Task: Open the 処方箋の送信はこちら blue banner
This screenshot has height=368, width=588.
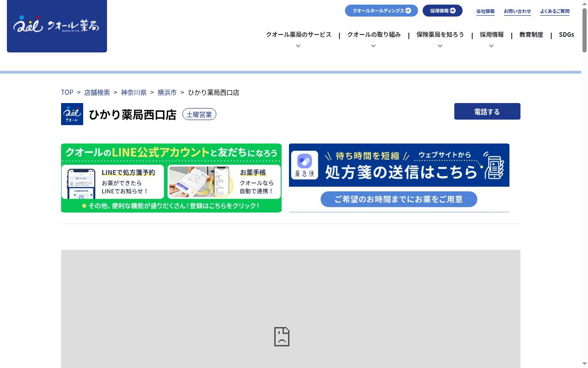Action: point(399,178)
